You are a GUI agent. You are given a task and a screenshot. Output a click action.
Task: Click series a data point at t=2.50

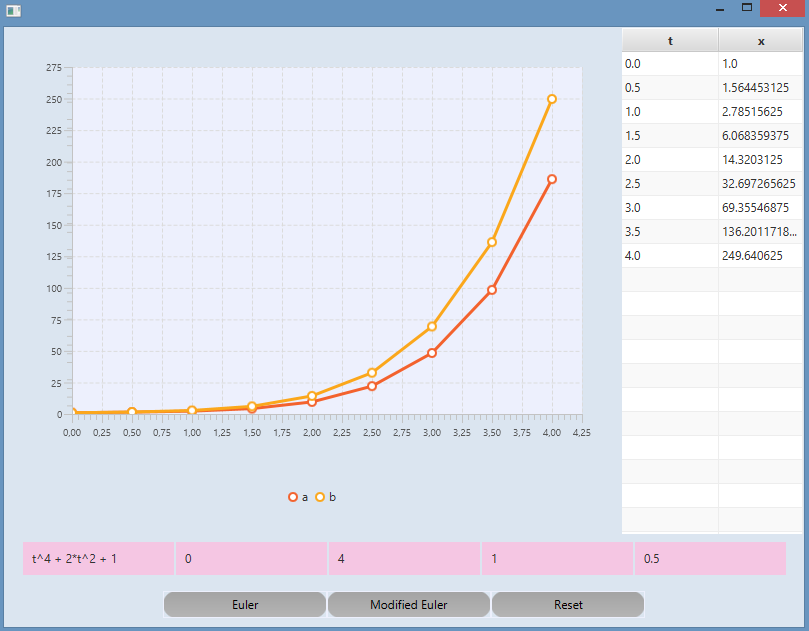click(x=372, y=386)
